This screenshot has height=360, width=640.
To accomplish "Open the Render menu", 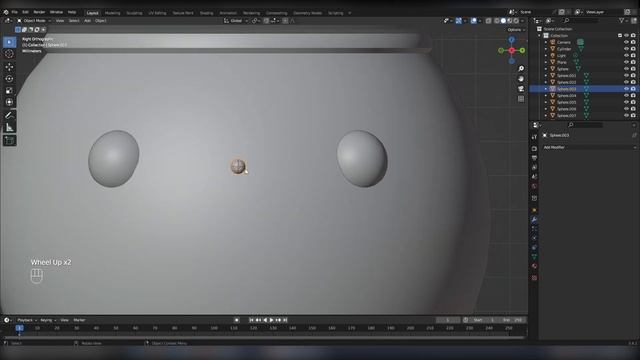I will click(x=39, y=12).
